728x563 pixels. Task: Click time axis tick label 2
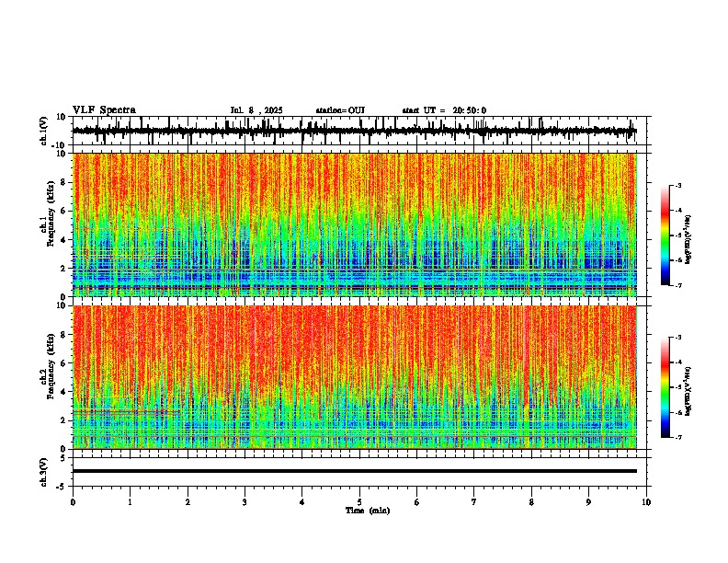point(188,502)
